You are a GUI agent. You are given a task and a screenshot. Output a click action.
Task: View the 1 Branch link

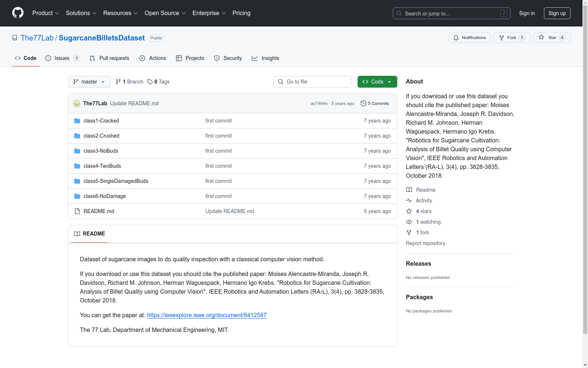click(x=129, y=82)
